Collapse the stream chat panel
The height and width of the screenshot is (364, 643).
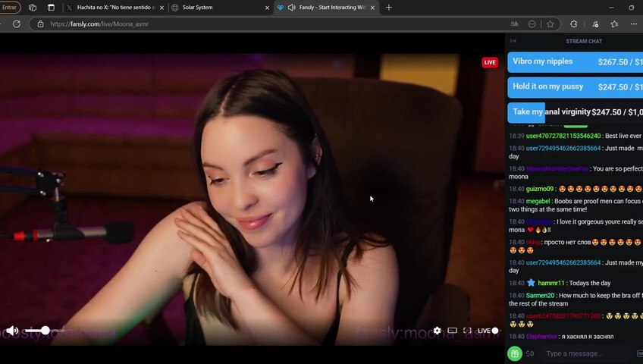[x=513, y=41]
